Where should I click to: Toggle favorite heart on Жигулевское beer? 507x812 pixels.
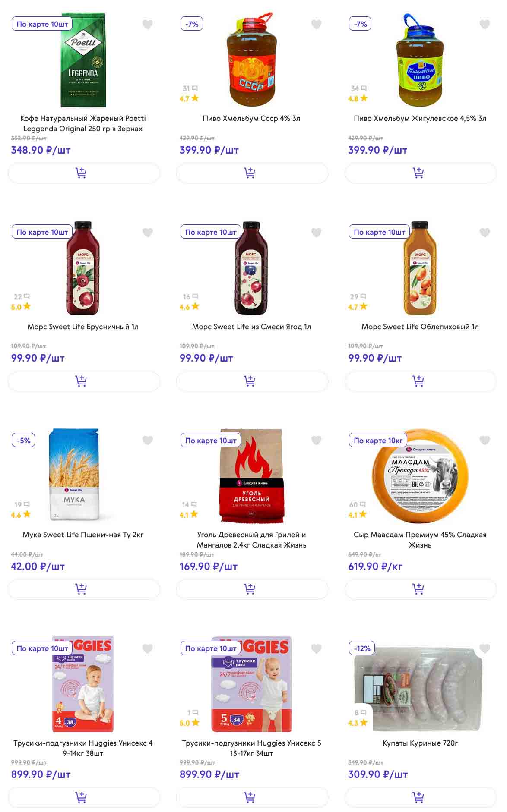pos(485,25)
